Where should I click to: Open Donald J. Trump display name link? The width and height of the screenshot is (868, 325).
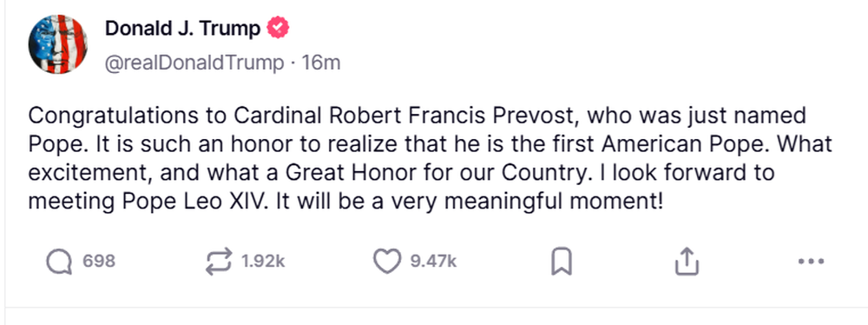click(182, 29)
